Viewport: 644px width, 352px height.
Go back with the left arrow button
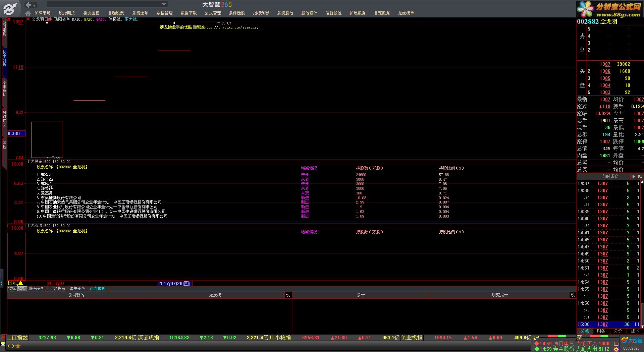tap(29, 5)
